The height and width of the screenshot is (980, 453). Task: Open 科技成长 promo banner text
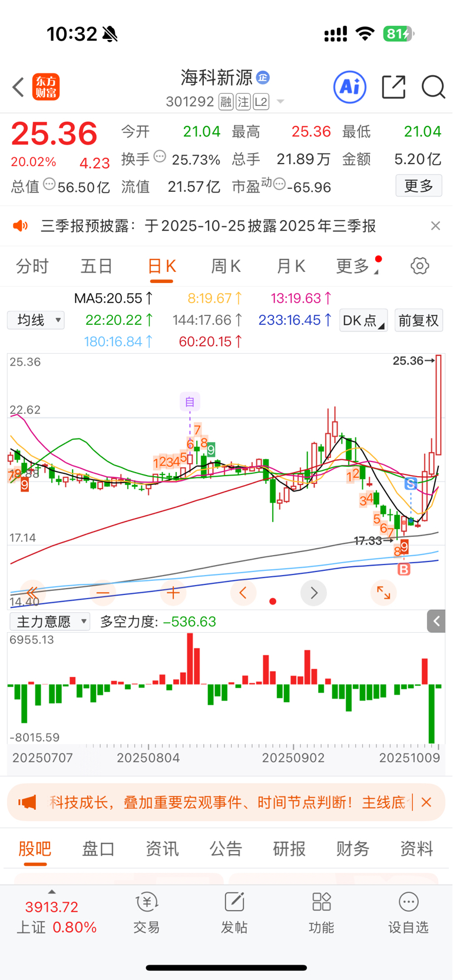pos(228,802)
